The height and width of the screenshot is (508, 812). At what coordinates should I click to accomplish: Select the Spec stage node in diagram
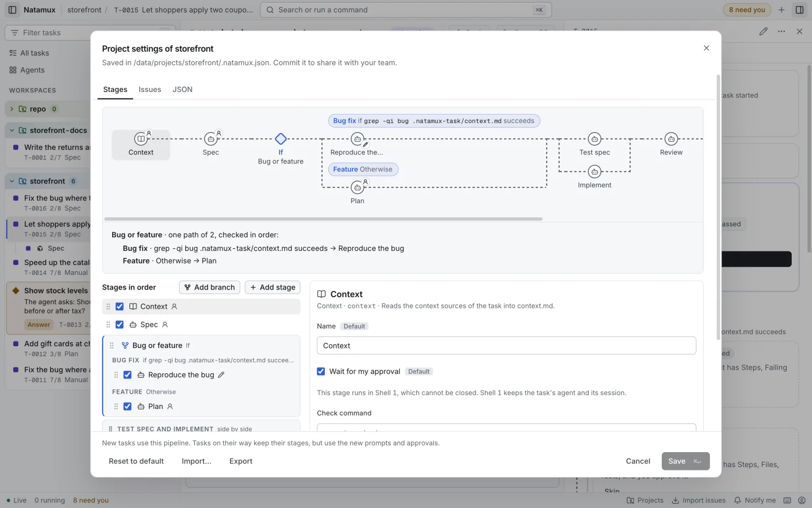[211, 145]
